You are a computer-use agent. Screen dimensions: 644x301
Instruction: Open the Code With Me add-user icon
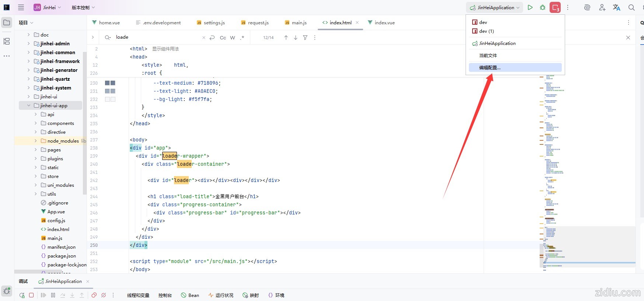602,7
